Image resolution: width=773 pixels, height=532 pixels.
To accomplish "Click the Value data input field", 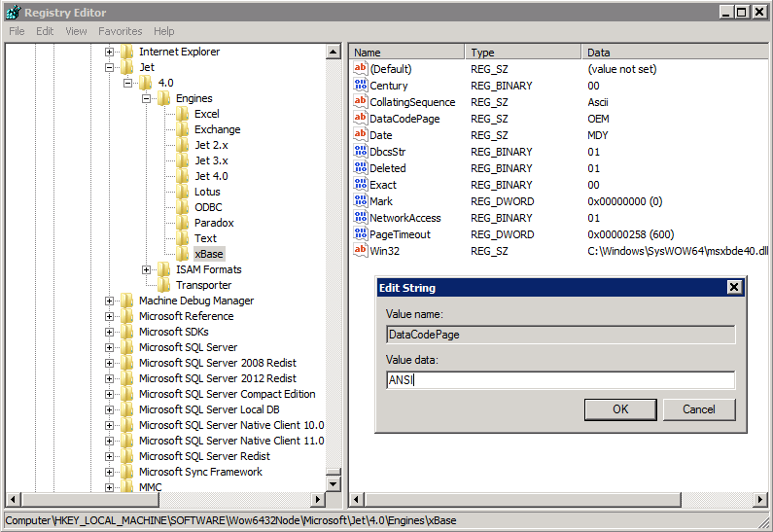I will 560,380.
